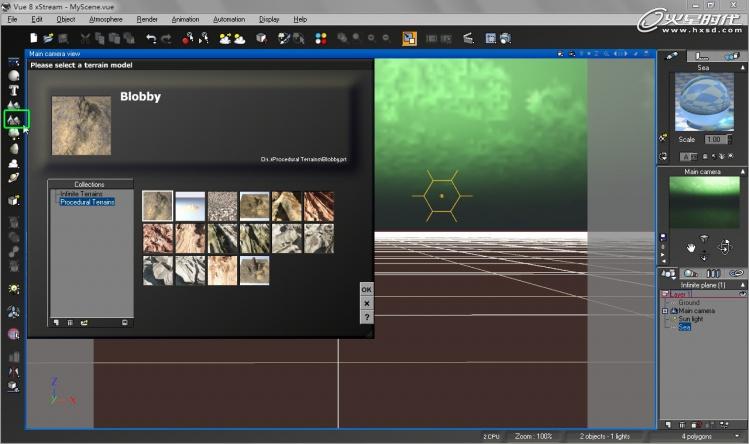749x444 pixels.
Task: Add a sphere primitive from left toolbar
Action: point(14,76)
